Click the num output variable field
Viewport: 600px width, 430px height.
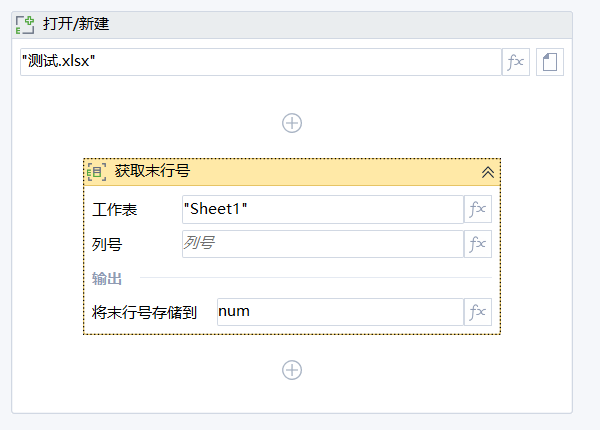[340, 312]
